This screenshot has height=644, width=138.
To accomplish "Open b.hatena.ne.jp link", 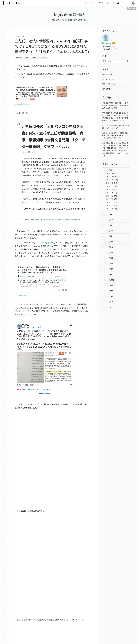I will [x=21, y=295].
